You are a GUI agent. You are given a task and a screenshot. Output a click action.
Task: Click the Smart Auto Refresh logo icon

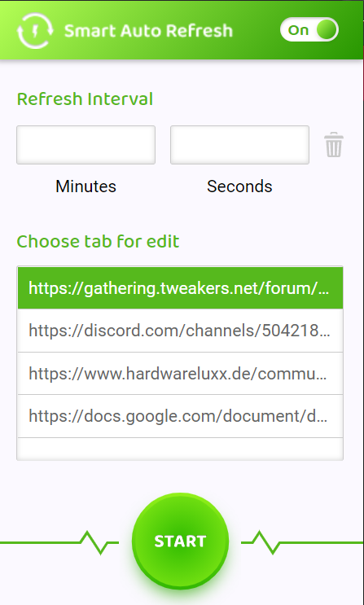click(x=35, y=31)
